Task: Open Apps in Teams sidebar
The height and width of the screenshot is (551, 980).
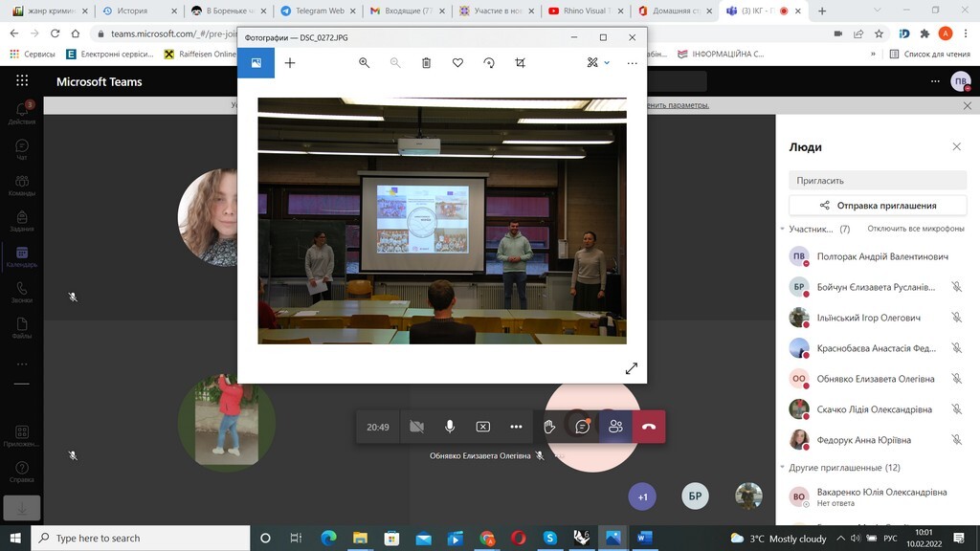Action: point(22,435)
